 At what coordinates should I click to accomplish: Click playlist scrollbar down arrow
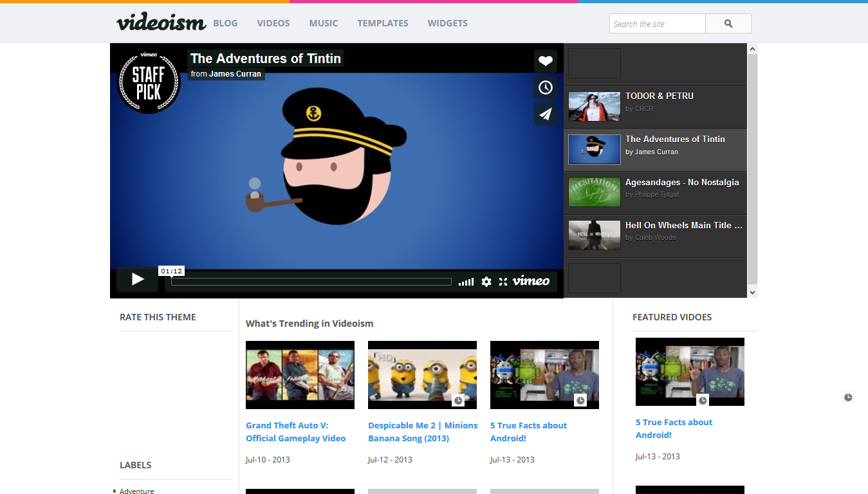[753, 293]
